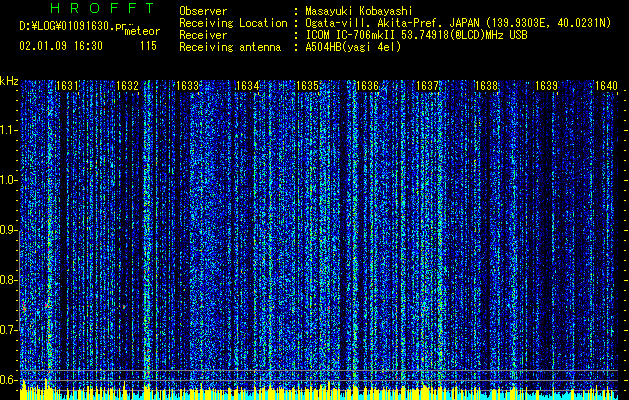This screenshot has width=629, height=400.
Task: Click the 1637 time marker
Action: pyautogui.click(x=427, y=86)
